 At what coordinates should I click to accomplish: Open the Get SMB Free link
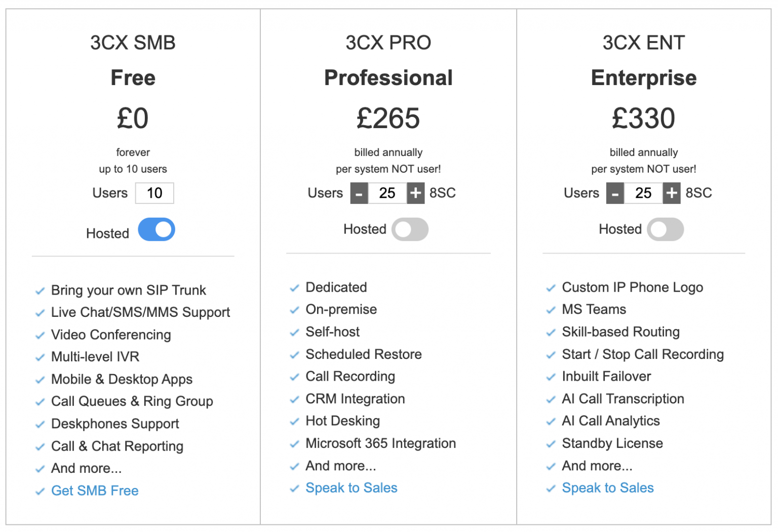click(94, 490)
